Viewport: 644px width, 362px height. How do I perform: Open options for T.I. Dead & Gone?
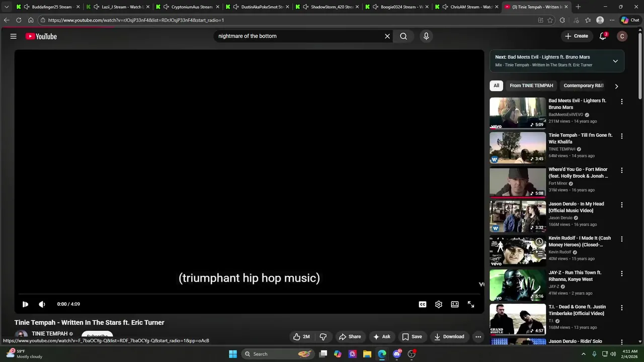click(622, 308)
